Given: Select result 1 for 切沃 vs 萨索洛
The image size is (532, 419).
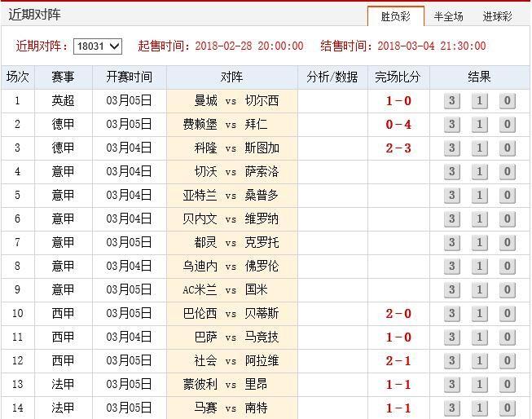Looking at the screenshot, I should [479, 172].
